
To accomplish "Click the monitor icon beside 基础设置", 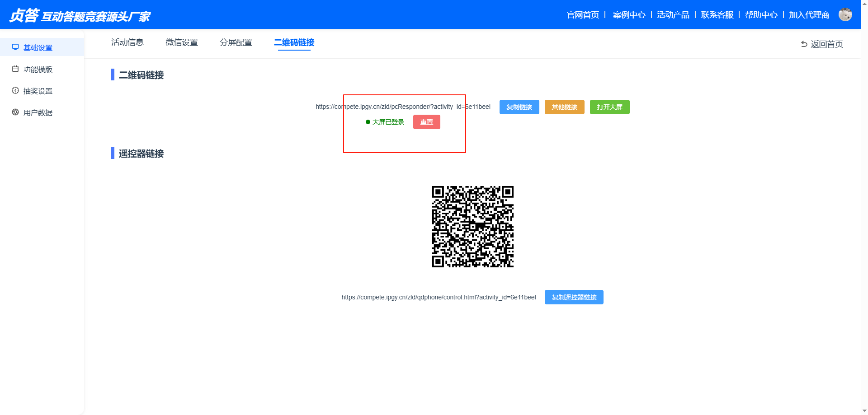I will point(15,47).
